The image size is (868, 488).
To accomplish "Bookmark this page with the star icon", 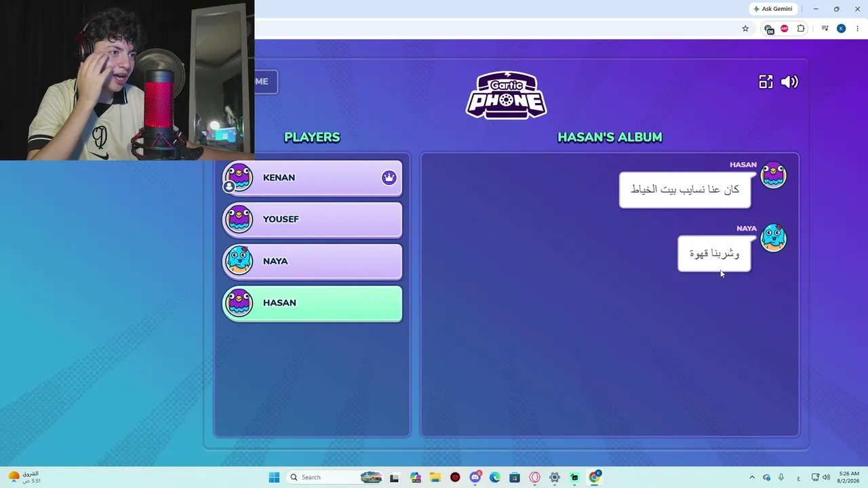I will [x=745, y=28].
